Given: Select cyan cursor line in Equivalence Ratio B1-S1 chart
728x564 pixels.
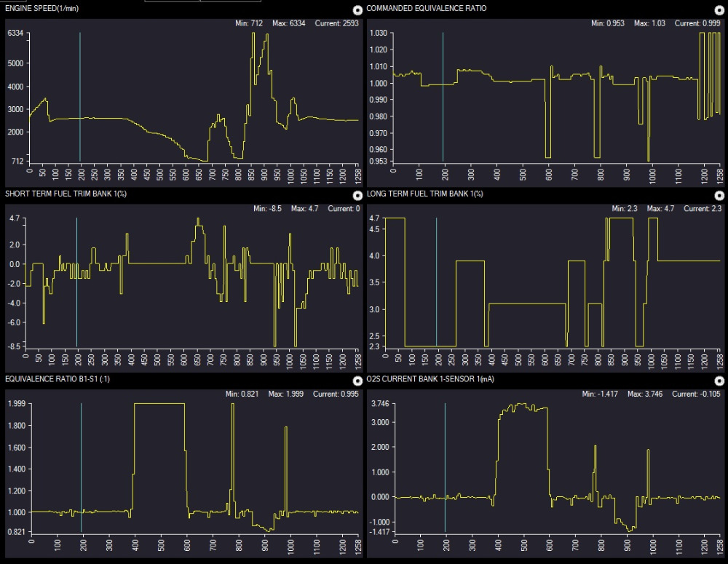Looking at the screenshot, I should [81, 466].
